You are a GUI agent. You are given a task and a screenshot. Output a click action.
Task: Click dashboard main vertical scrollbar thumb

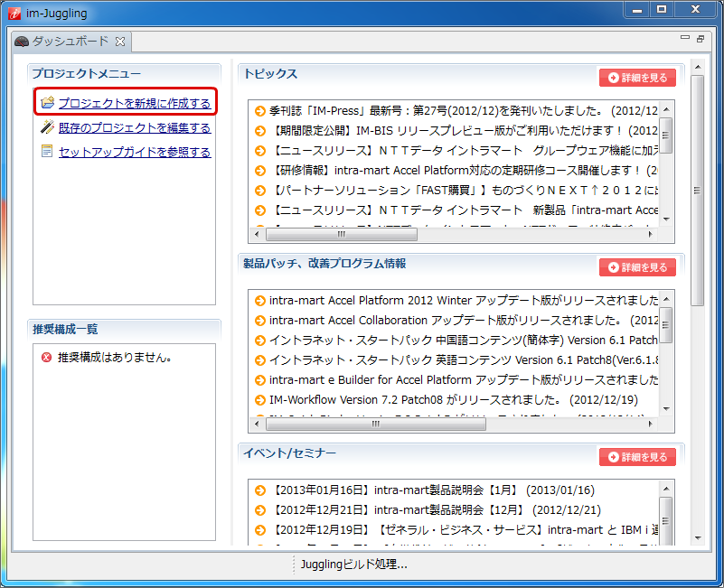pos(697,191)
